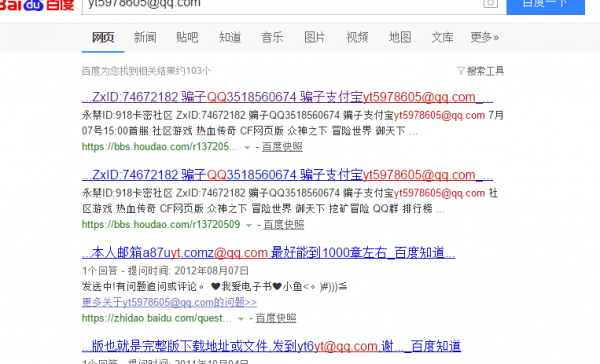The image size is (600, 364).
Task: Expand the 更多» menu
Action: pyautogui.click(x=484, y=37)
